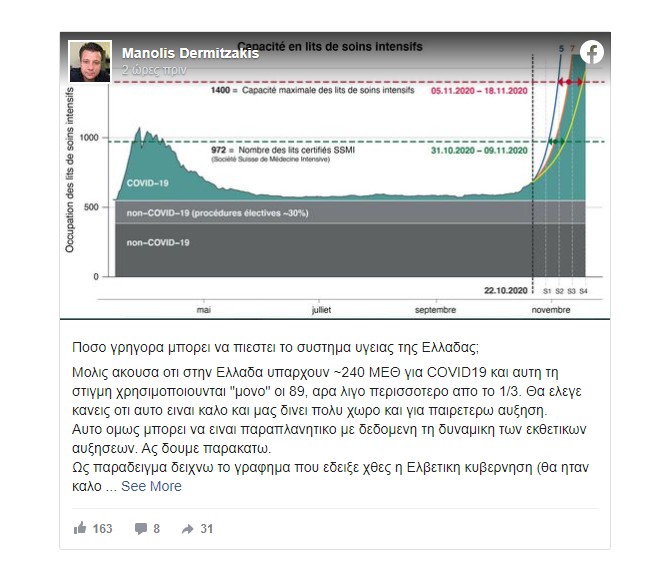
Task: Click the comment speech bubble icon
Action: pos(140,528)
